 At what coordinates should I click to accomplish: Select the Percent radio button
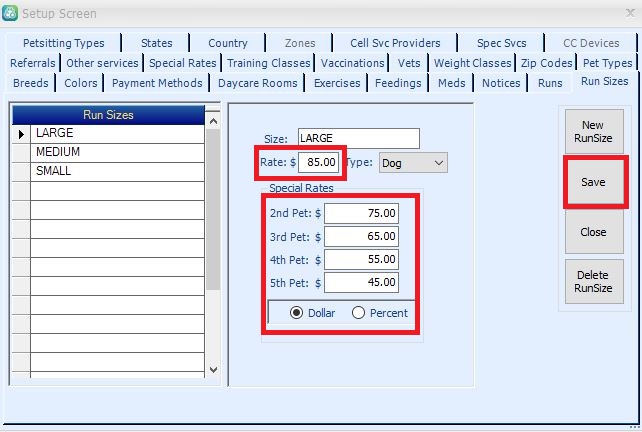tap(359, 313)
